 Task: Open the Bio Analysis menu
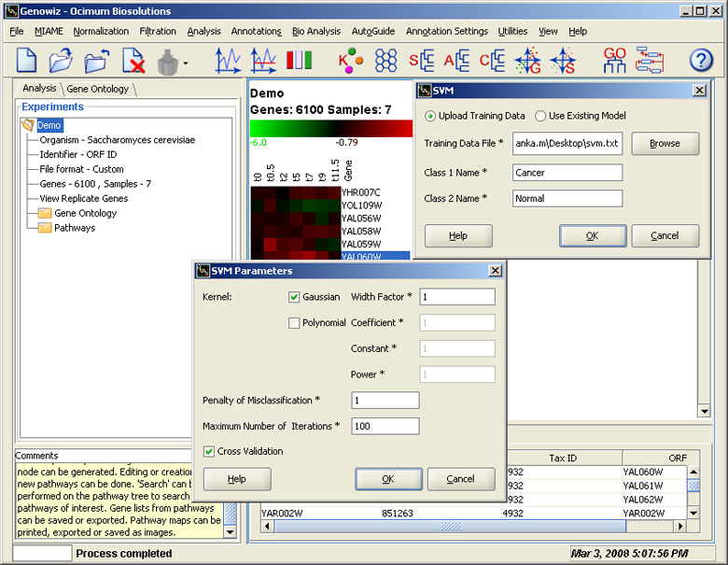tap(316, 31)
